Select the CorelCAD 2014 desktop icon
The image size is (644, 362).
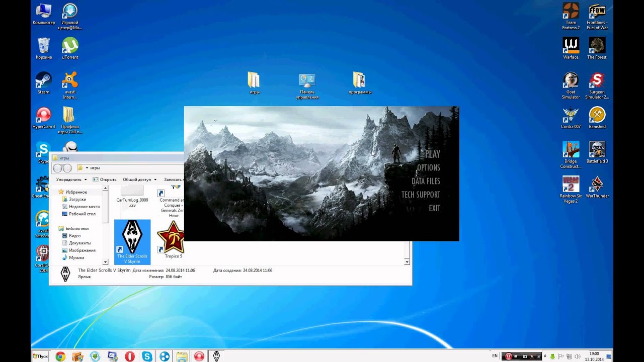[42, 259]
